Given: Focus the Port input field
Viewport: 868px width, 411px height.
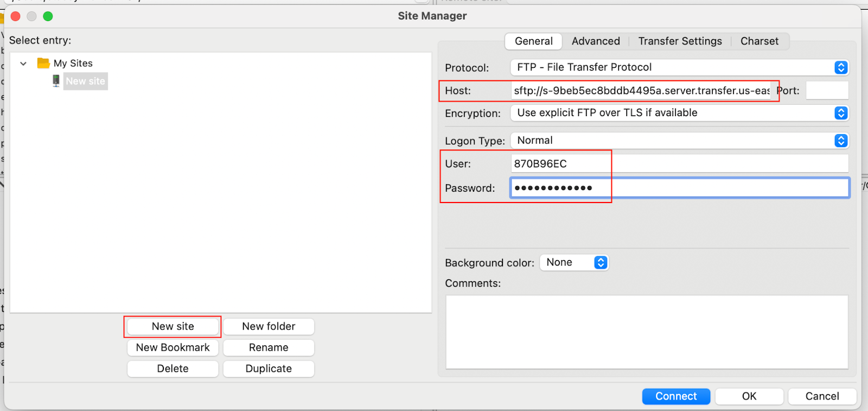Looking at the screenshot, I should [x=827, y=91].
